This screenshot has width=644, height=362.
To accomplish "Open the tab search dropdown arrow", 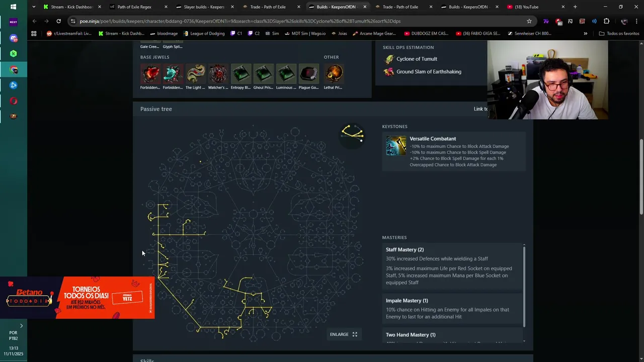I will point(34,7).
